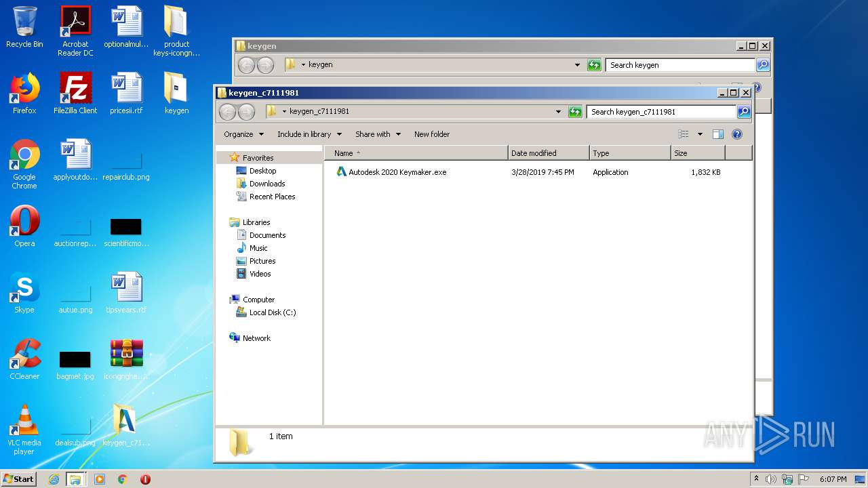
Task: Click the Search keygen field in back window
Action: pos(680,65)
